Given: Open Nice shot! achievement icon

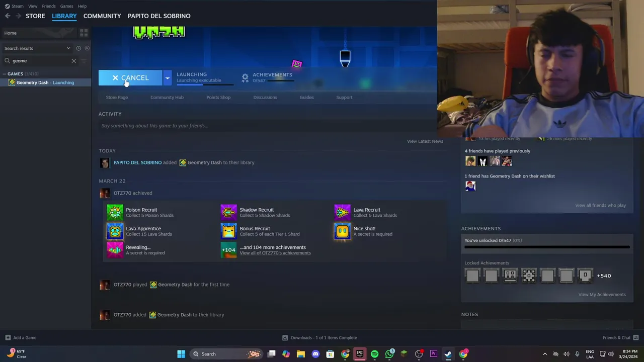Looking at the screenshot, I should coord(342,231).
